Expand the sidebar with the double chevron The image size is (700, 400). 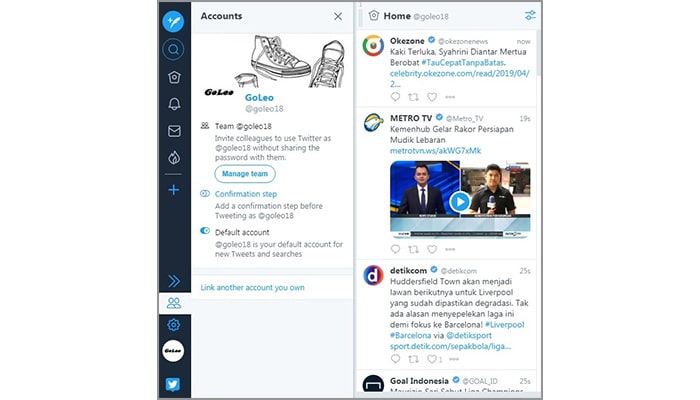(174, 281)
